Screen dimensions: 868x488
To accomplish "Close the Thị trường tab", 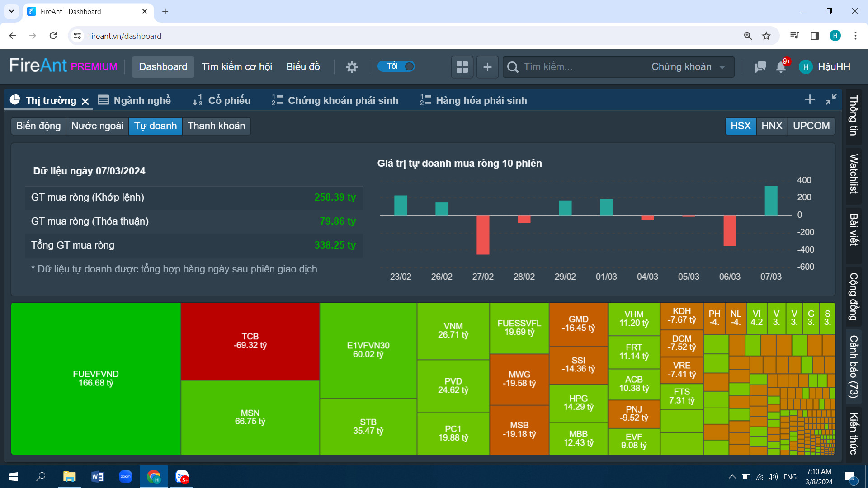I will coord(85,101).
